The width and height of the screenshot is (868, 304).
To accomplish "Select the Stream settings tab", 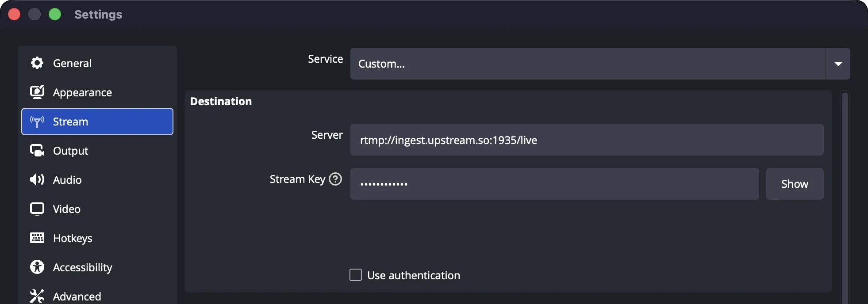I will [97, 122].
